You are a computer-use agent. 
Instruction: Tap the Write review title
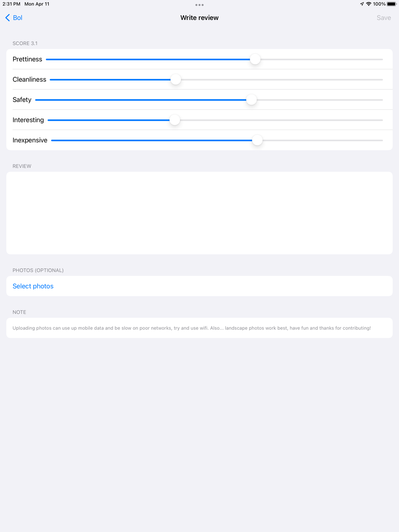[x=199, y=18]
